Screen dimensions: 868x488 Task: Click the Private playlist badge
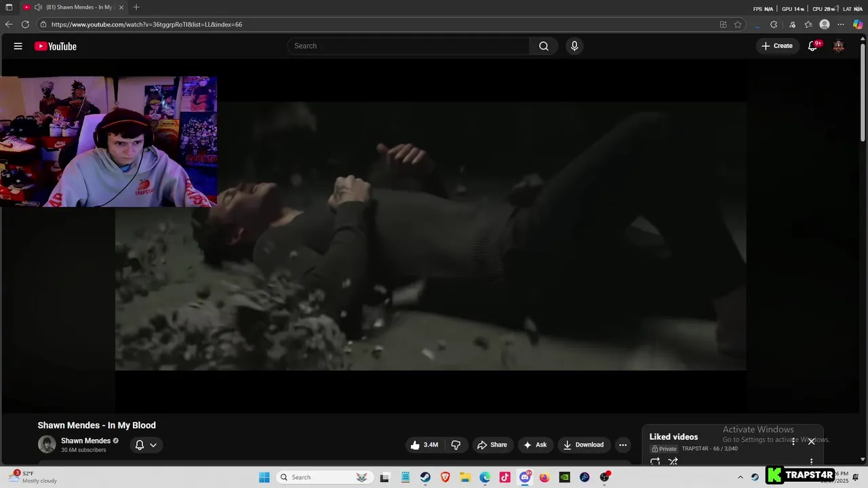point(665,449)
